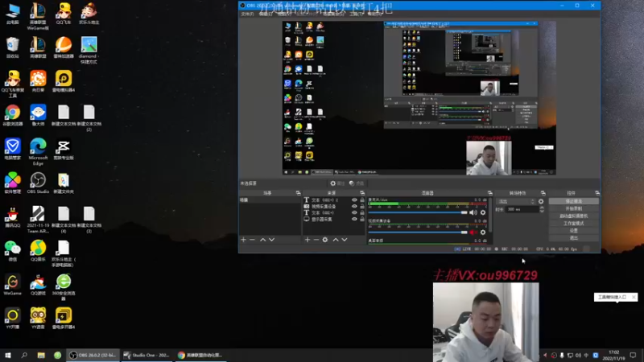This screenshot has width=644, height=362.
Task: Close the 工具箱快捷入口 popup
Action: click(634, 297)
